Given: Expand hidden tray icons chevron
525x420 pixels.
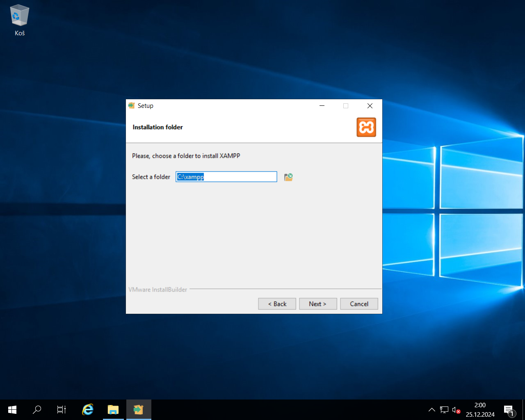Looking at the screenshot, I should click(x=432, y=409).
